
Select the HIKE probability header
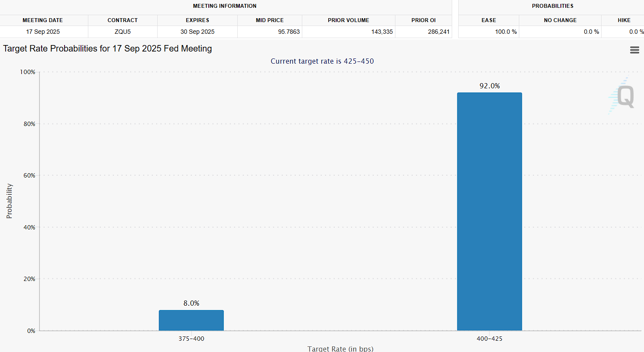click(x=624, y=20)
